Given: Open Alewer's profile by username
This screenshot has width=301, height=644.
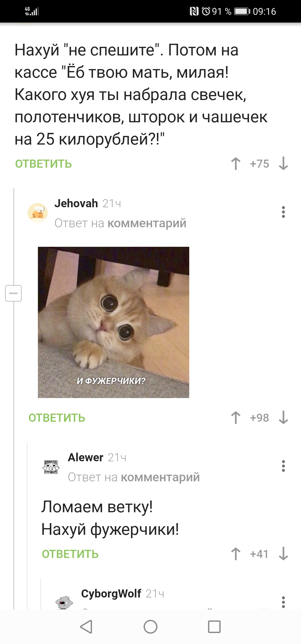Looking at the screenshot, I should pyautogui.click(x=86, y=457).
